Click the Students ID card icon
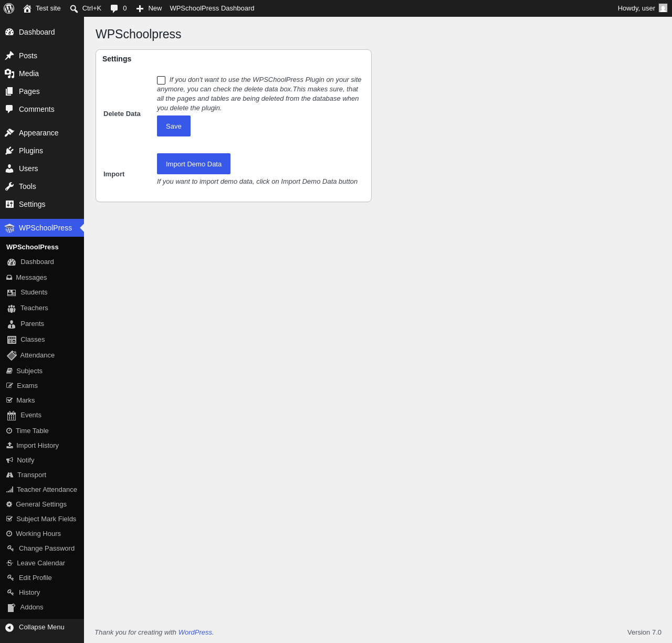This screenshot has height=643, width=672. coord(12,292)
